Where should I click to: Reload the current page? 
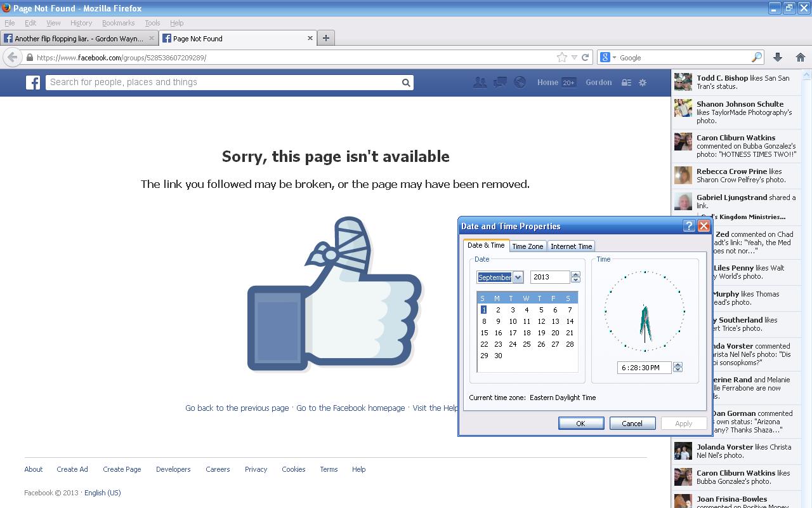click(586, 57)
